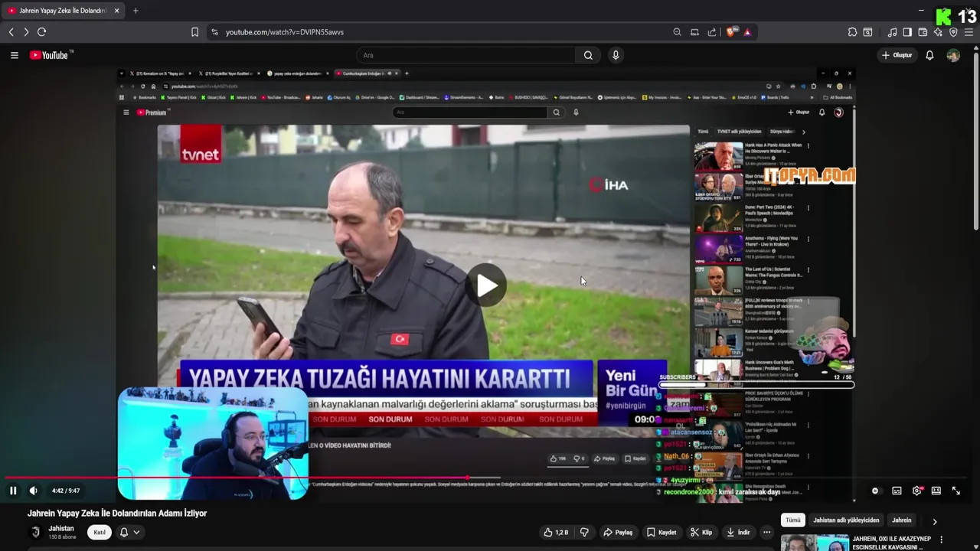Close the current browser tab
The width and height of the screenshot is (980, 551).
116,11
